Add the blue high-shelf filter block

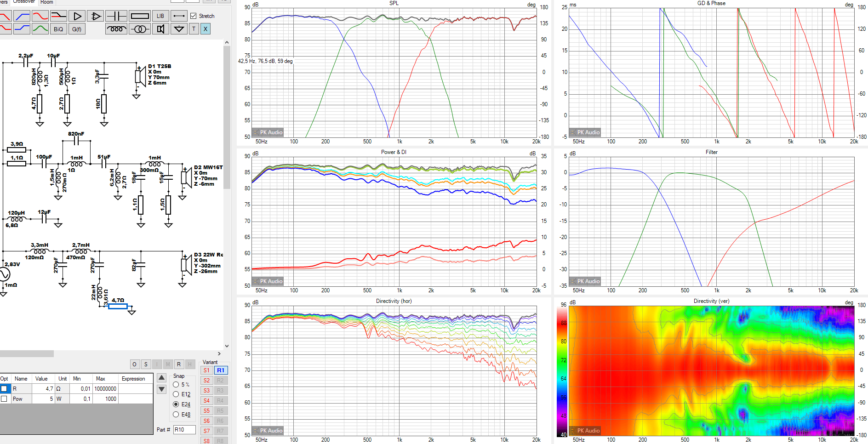pos(22,29)
